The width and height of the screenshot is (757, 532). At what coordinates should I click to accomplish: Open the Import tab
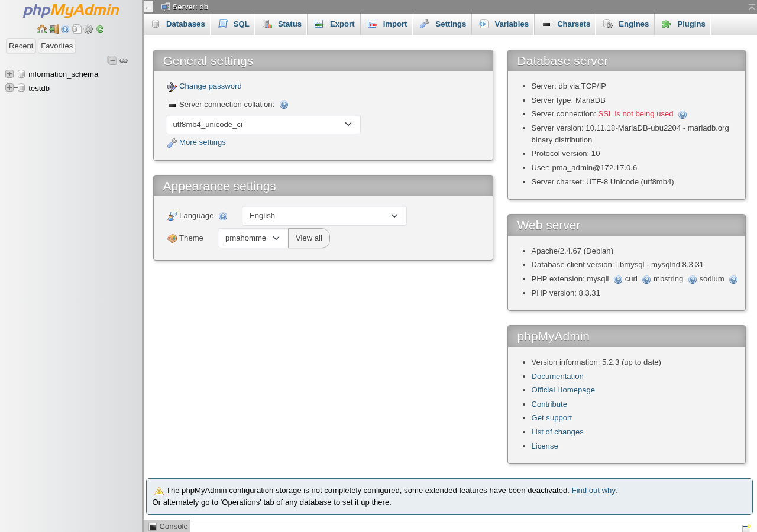coord(387,24)
